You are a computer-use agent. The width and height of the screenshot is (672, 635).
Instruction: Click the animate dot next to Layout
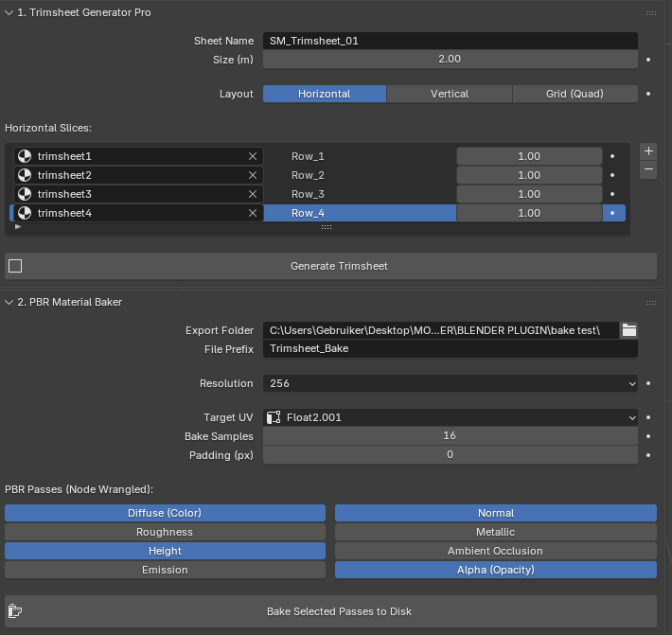(648, 94)
